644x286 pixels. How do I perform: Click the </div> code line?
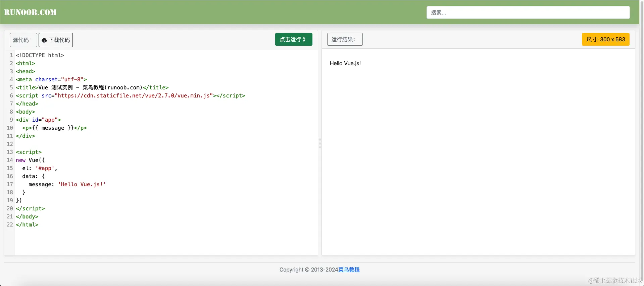(26, 136)
